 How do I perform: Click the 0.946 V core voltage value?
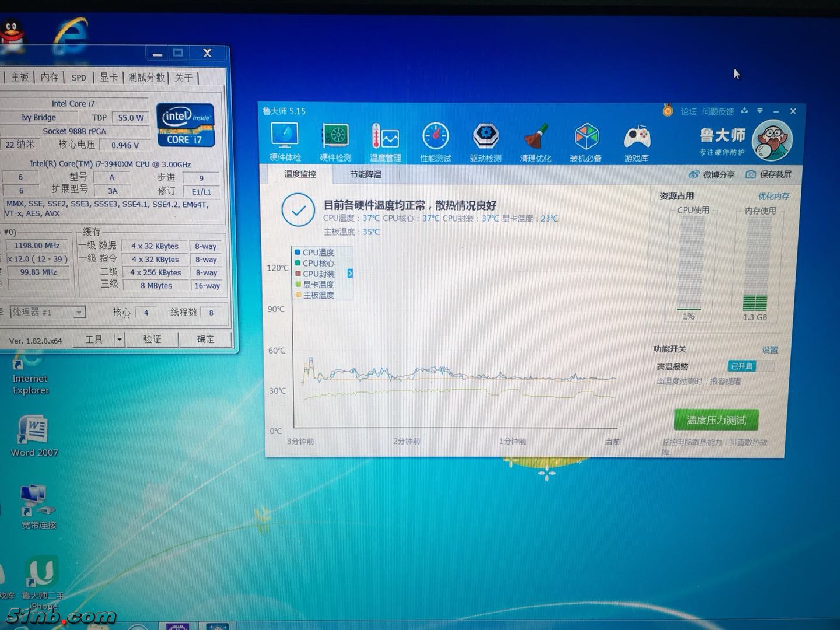[x=125, y=145]
